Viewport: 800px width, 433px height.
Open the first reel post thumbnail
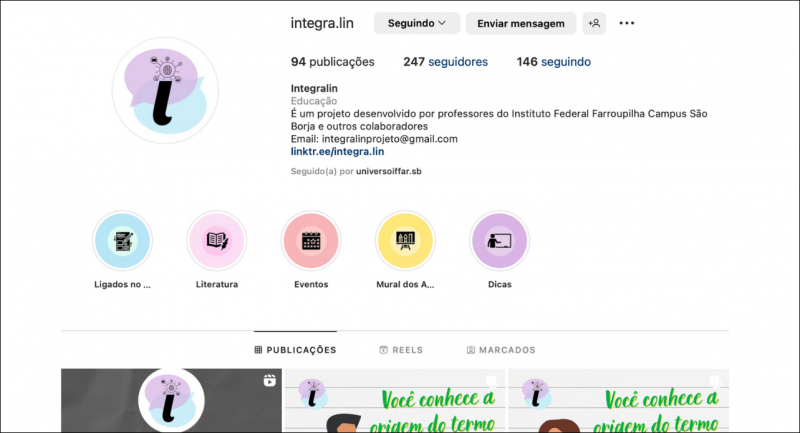171,401
